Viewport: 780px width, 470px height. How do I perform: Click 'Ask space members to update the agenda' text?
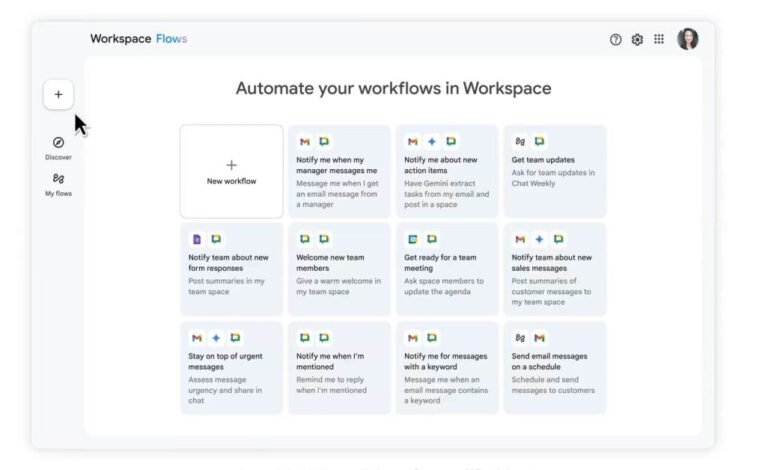[444, 286]
